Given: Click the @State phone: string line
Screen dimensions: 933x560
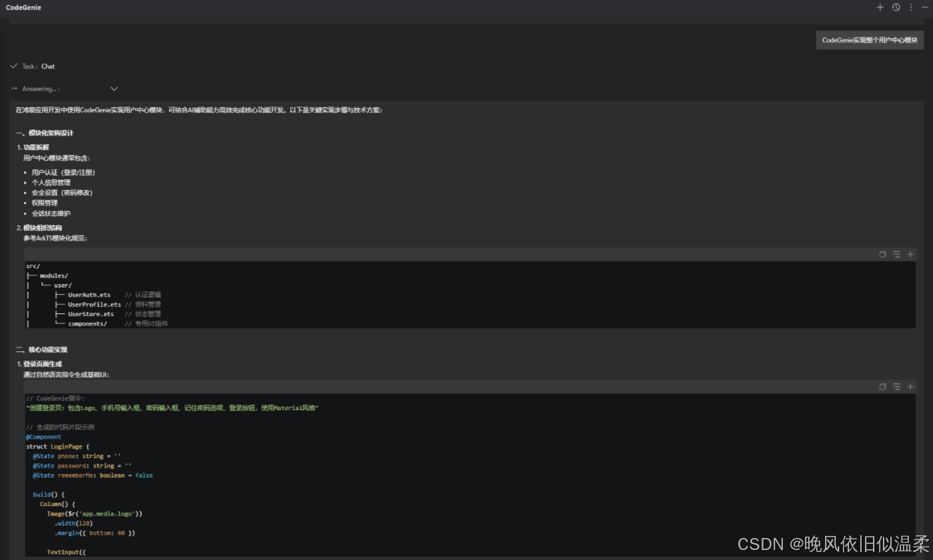Looking at the screenshot, I should 77,456.
